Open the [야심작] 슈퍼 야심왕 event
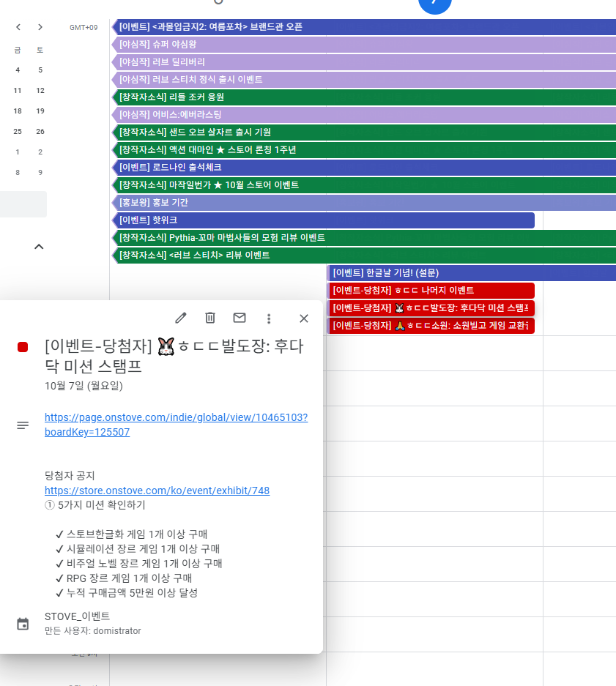 pos(363,45)
